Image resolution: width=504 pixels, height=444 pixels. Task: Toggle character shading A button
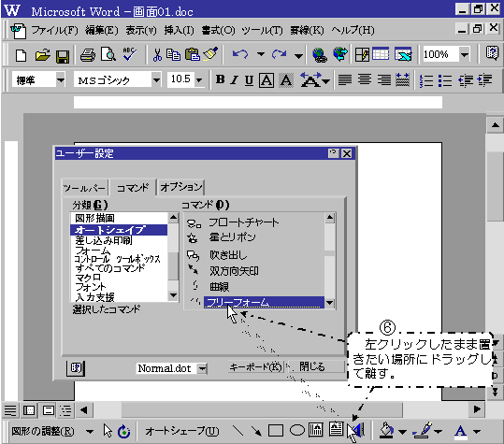click(286, 80)
